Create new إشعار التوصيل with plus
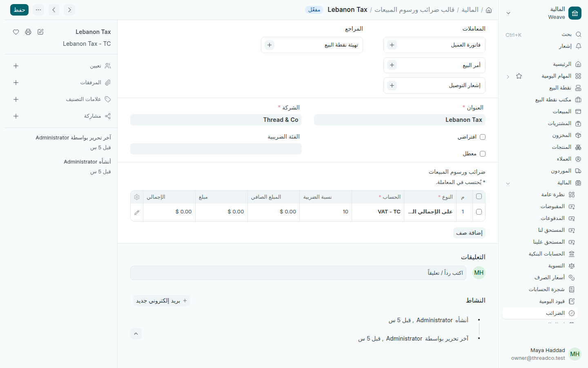Viewport: 588px width, 368px height. (x=392, y=85)
